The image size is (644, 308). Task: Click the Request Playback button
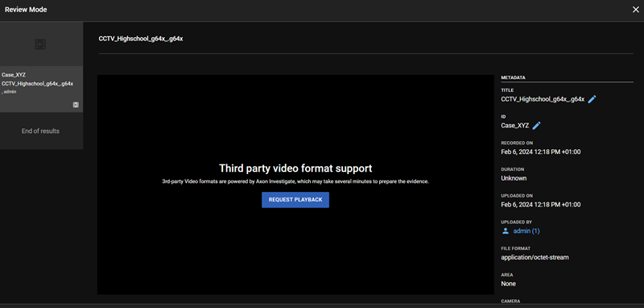tap(295, 200)
